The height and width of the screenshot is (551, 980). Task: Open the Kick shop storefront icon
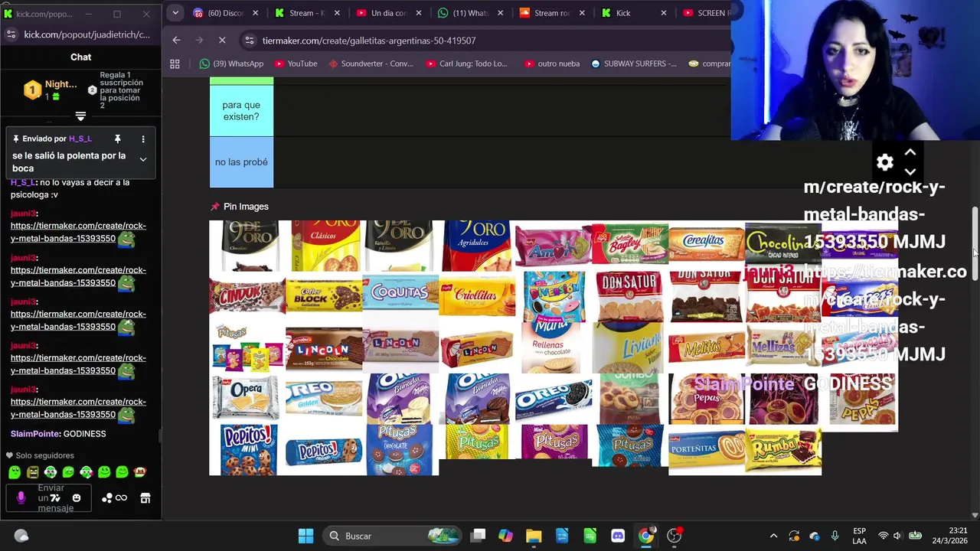click(x=145, y=498)
